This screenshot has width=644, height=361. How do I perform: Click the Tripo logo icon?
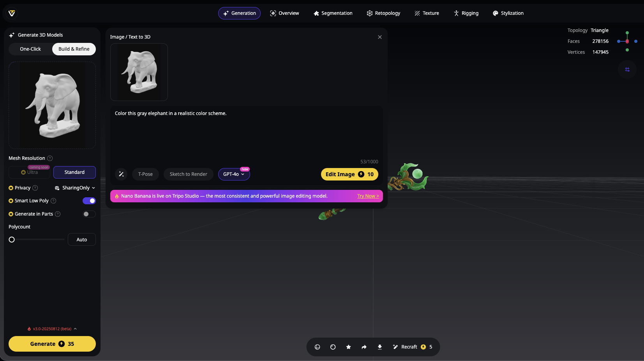tap(12, 13)
